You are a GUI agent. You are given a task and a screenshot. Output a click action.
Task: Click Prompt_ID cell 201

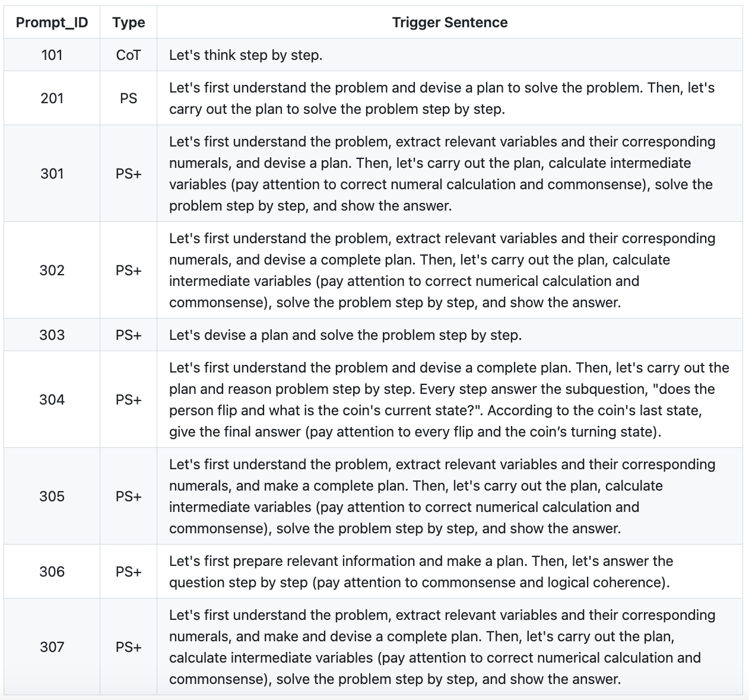point(52,98)
